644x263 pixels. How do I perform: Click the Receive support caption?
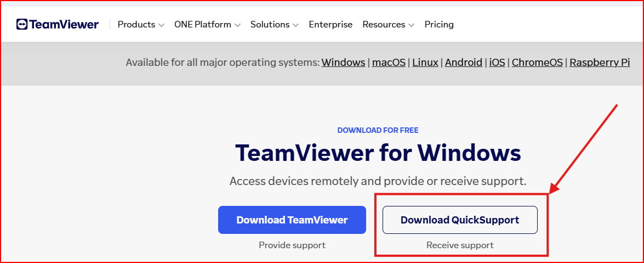pos(460,245)
